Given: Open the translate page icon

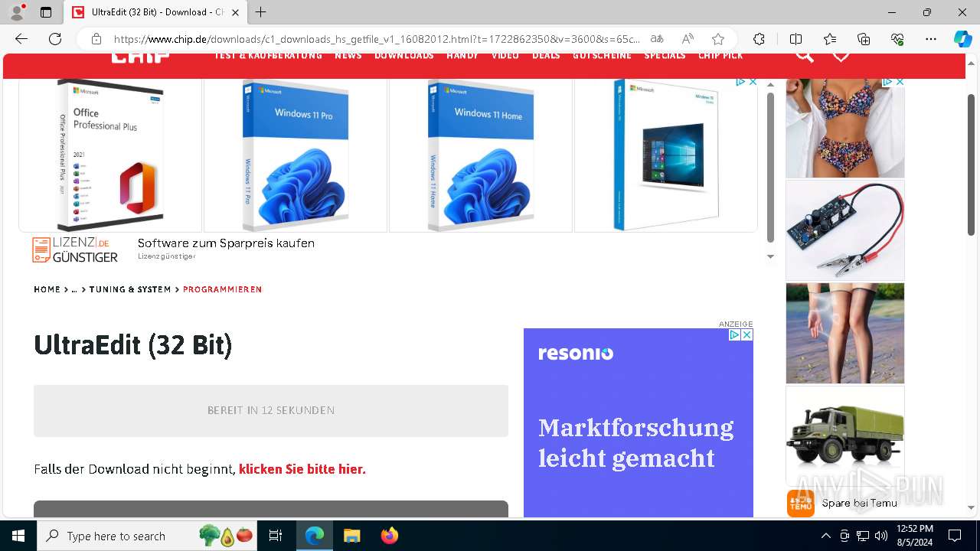Looking at the screenshot, I should [657, 39].
